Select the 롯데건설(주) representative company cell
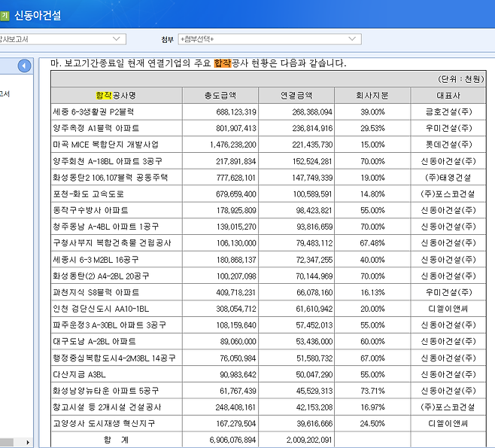The height and width of the screenshot is (448, 495). [x=448, y=145]
